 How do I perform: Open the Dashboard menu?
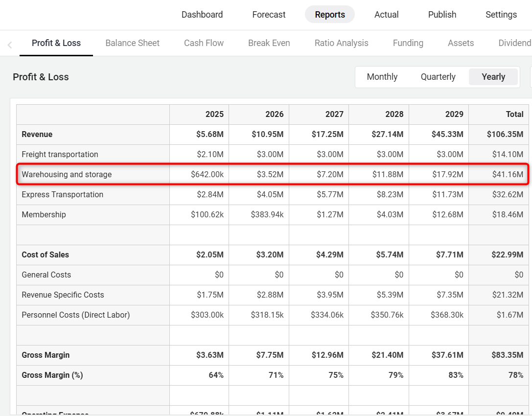202,15
